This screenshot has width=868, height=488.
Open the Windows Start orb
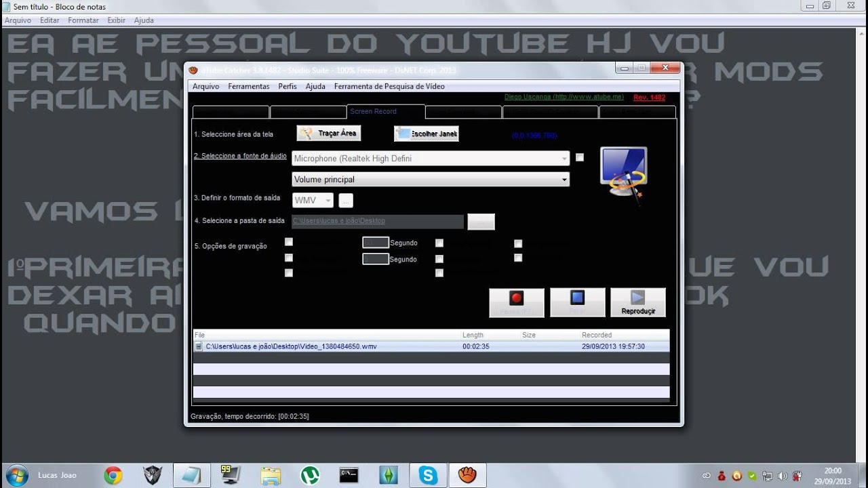pyautogui.click(x=16, y=474)
